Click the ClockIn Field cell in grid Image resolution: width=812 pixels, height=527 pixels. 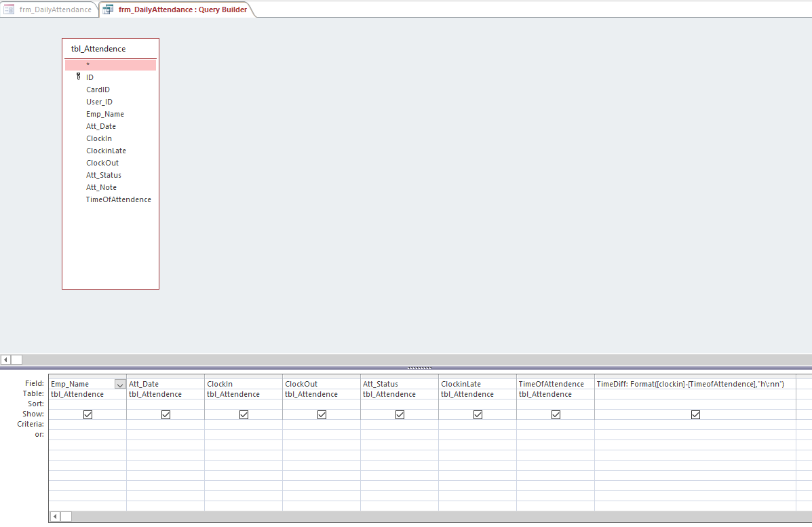pyautogui.click(x=244, y=384)
